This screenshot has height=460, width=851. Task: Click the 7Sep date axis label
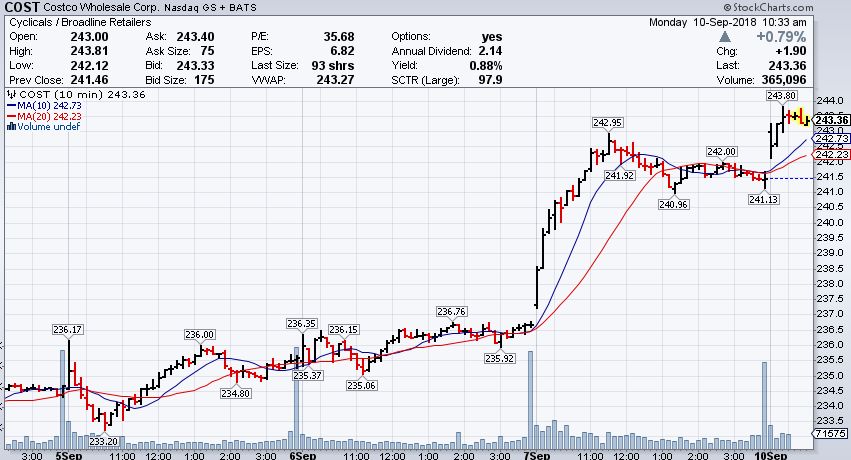point(536,455)
